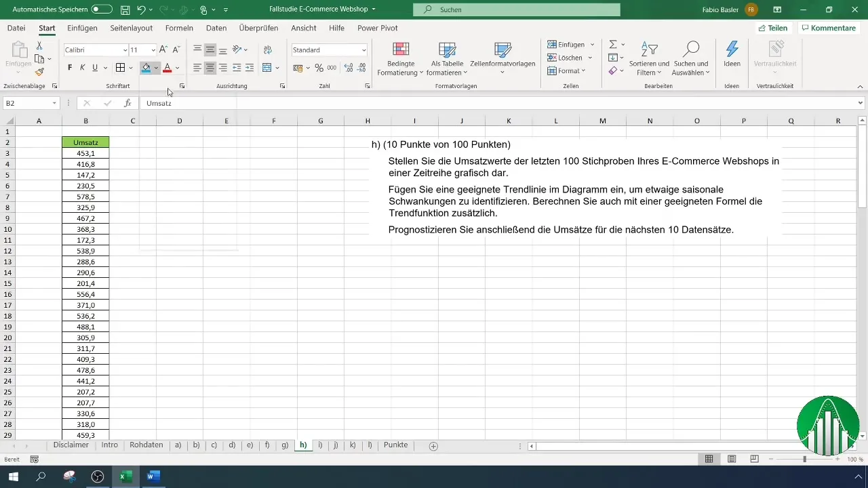Open the Standard number format dropdown
This screenshot has height=488, width=868.
(364, 50)
